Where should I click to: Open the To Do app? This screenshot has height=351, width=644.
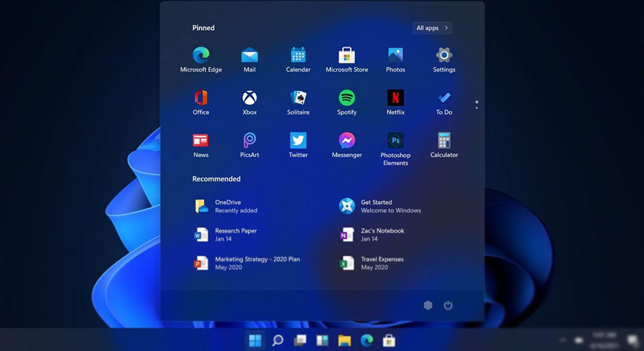444,102
